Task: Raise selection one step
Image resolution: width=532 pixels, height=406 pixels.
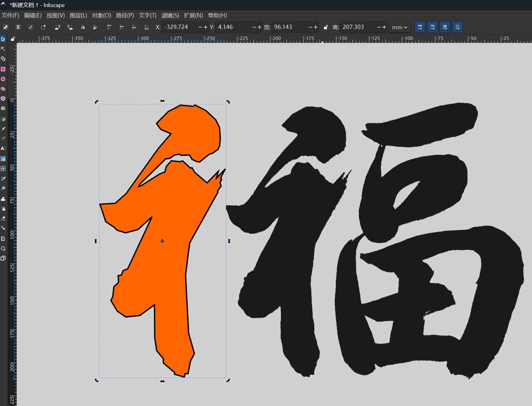Action: tap(122, 27)
